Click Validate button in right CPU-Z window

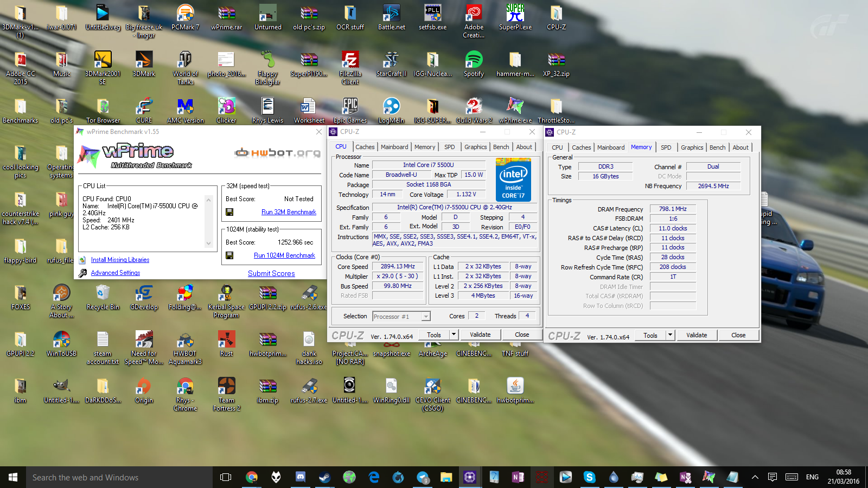697,335
